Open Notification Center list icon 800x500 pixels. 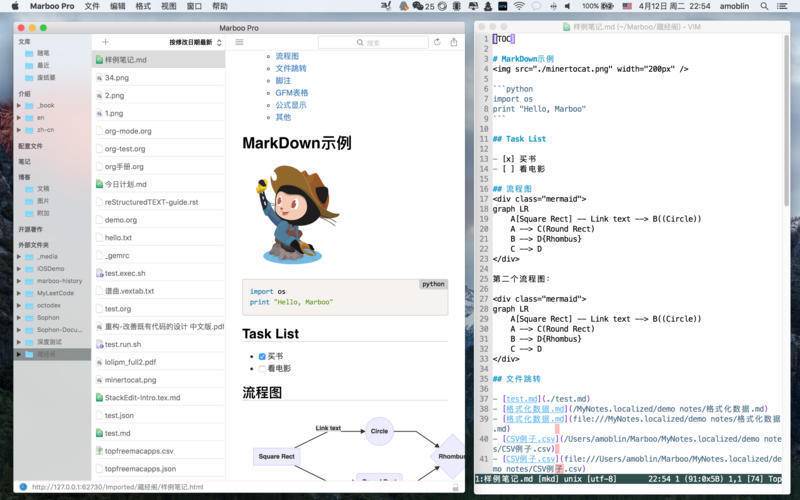coord(782,6)
